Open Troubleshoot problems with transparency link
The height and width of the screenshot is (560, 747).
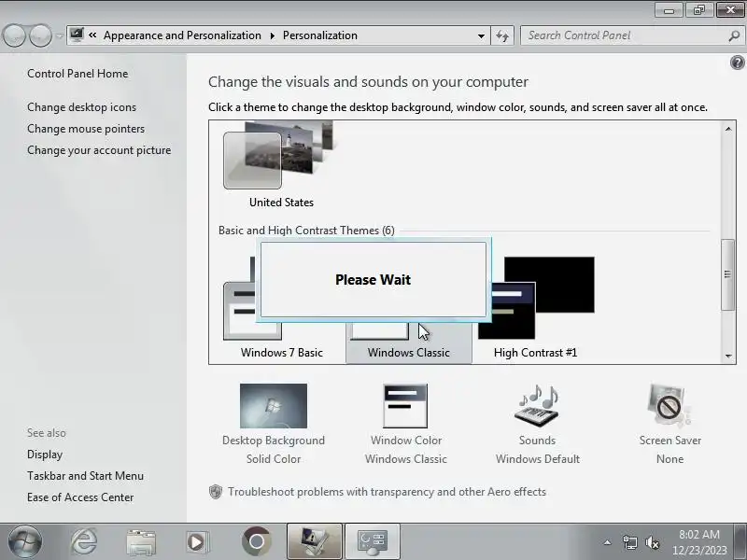387,492
